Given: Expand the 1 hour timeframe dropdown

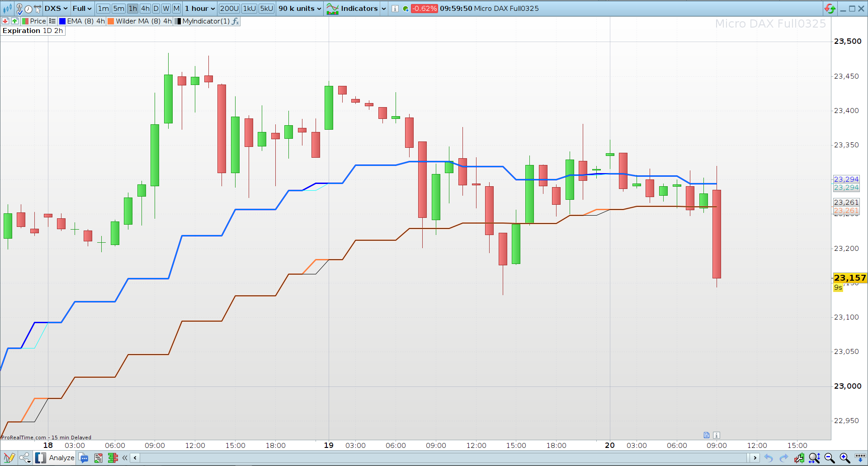Looking at the screenshot, I should [200, 9].
